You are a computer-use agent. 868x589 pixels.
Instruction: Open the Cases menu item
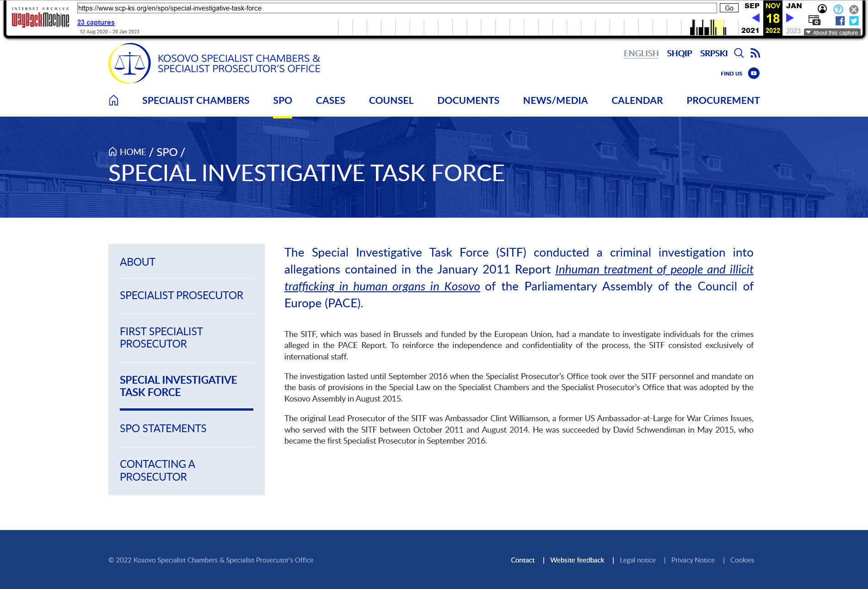click(330, 100)
